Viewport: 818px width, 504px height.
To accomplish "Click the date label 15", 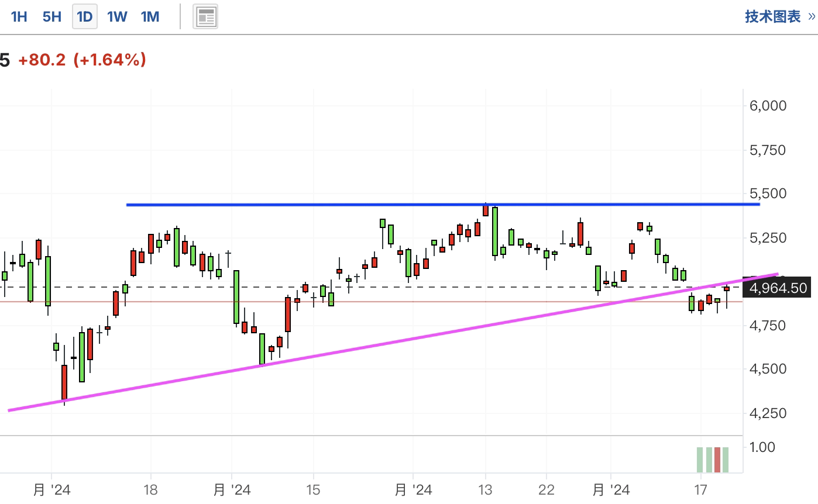I will tap(313, 490).
